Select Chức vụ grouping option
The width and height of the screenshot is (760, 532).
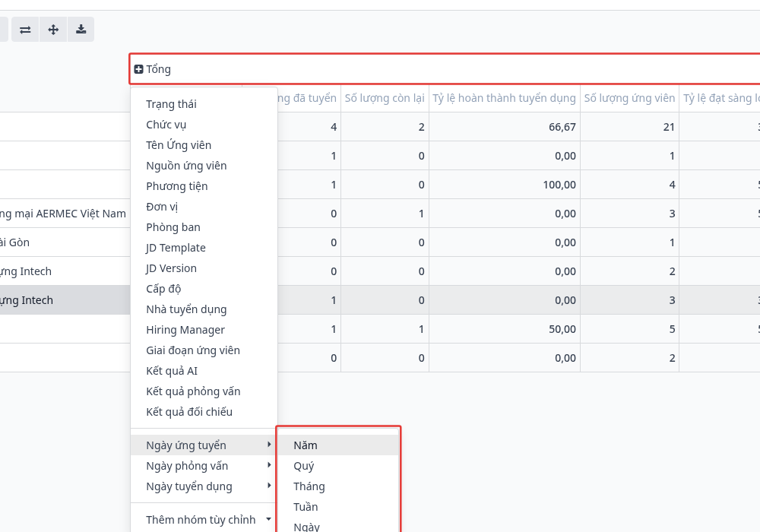204,125
